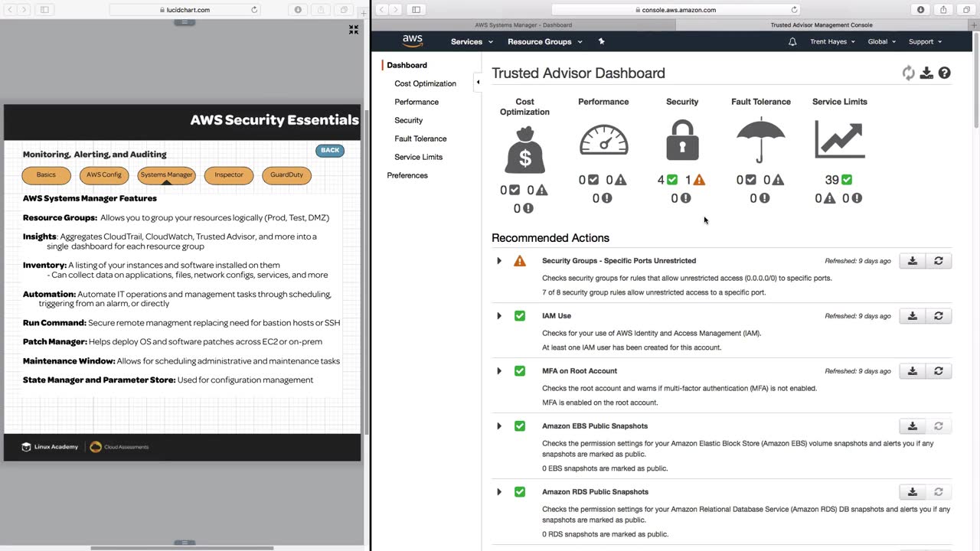Click the Performance gauge icon
980x551 pixels.
[x=603, y=139]
